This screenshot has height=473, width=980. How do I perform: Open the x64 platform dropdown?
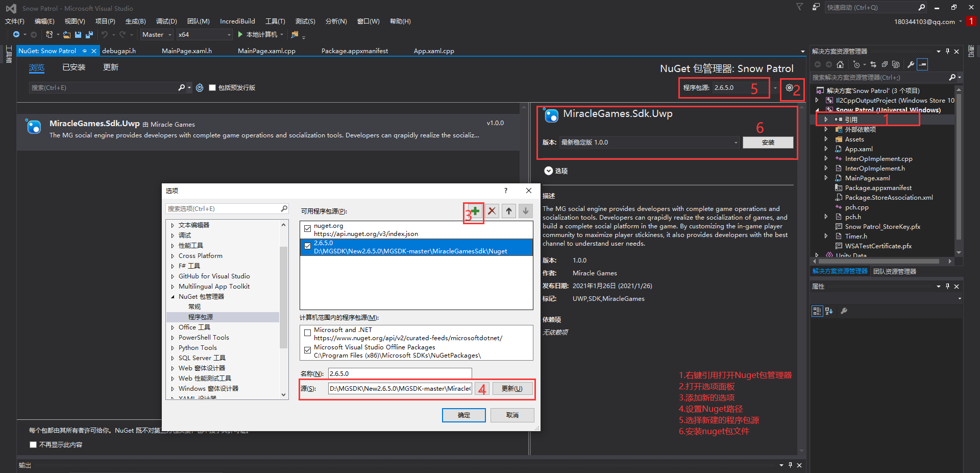coord(204,35)
